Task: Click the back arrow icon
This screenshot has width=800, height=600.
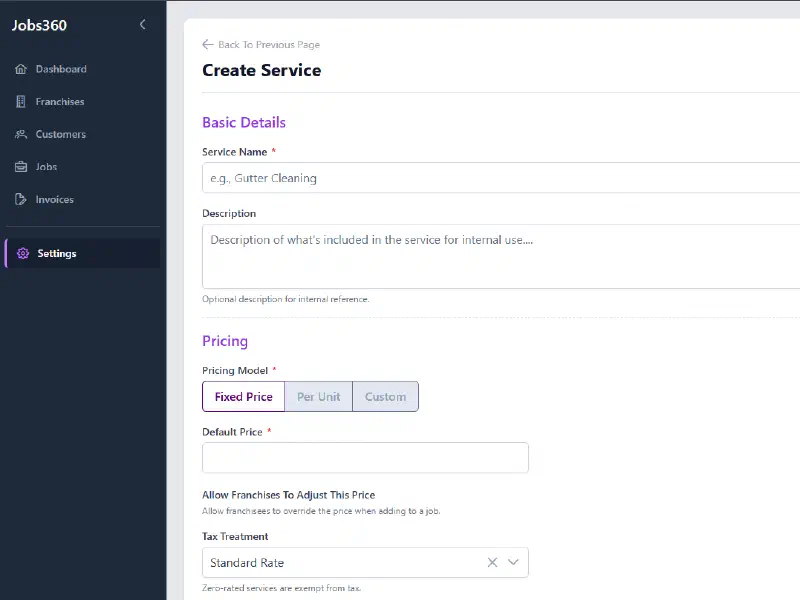Action: click(208, 44)
